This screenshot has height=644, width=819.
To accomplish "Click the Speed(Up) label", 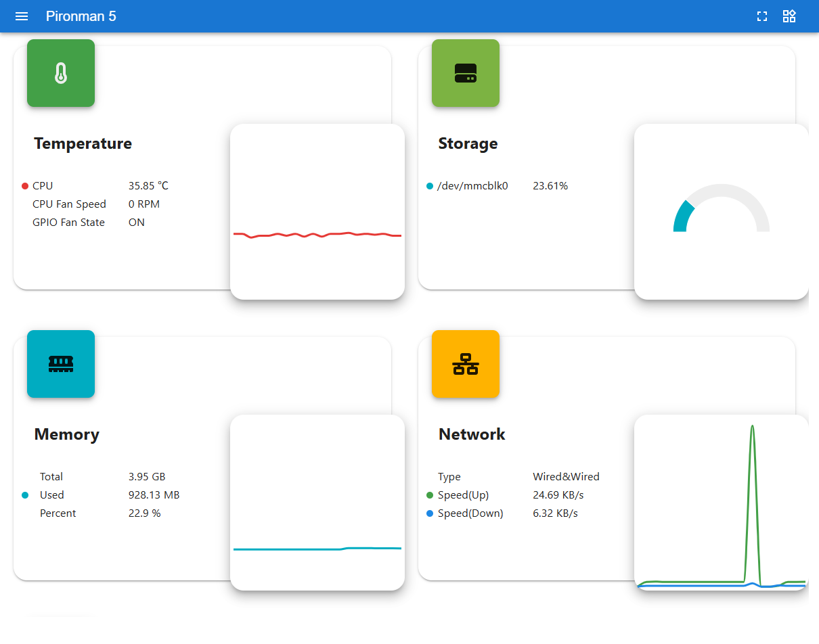I will click(464, 495).
